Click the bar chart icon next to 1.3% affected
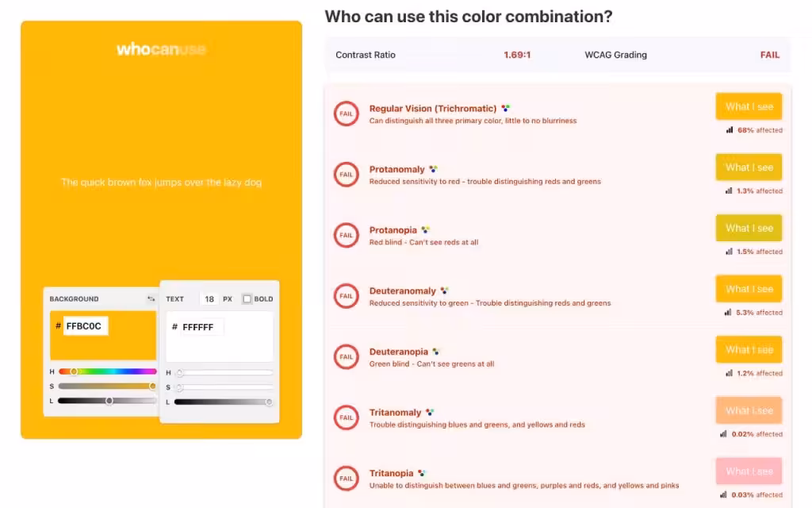The image size is (812, 508). (728, 190)
